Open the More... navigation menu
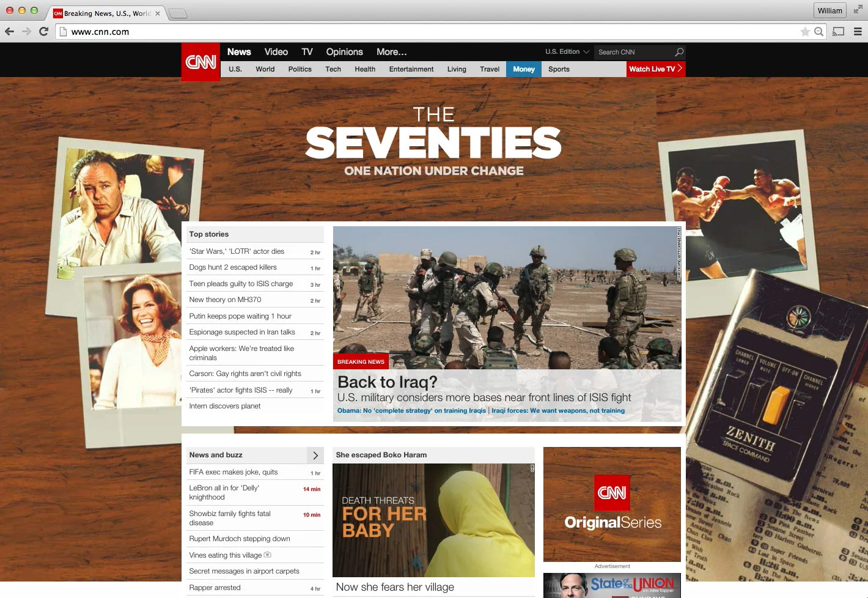 (x=391, y=52)
